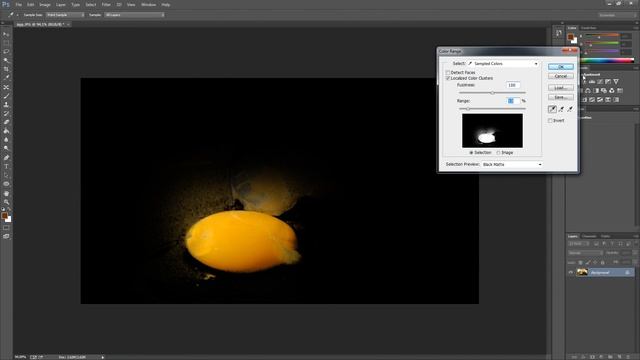Open the Sample Size dropdown
This screenshot has width=640, height=360.
[65, 15]
